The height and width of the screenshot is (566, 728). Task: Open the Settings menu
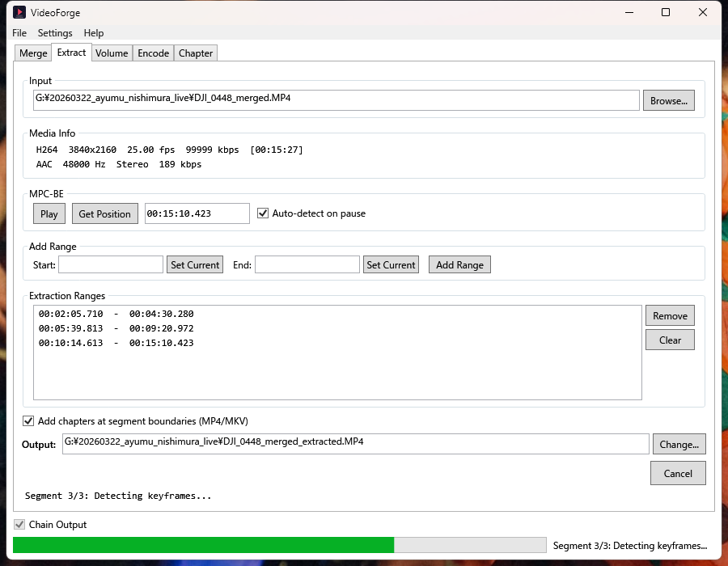[55, 33]
